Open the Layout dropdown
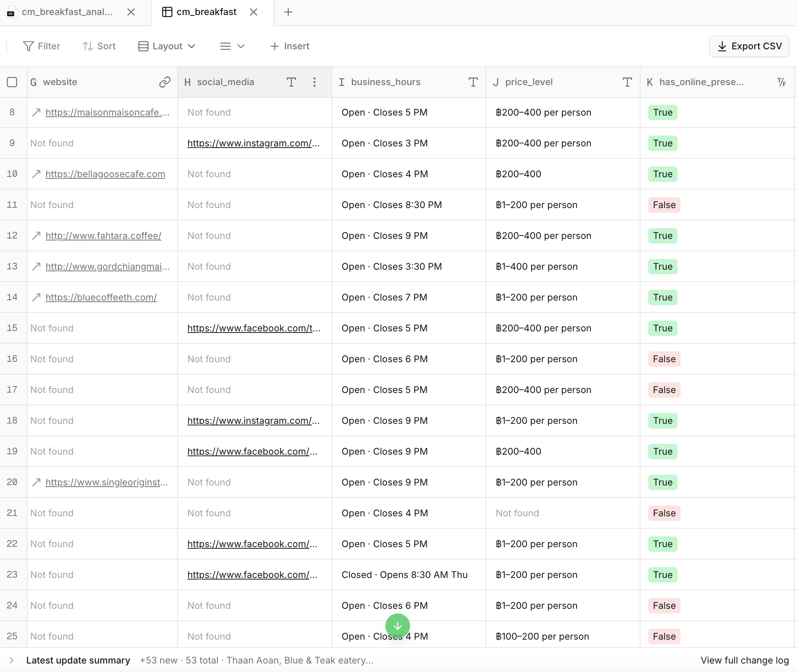The image size is (797, 672). [167, 46]
